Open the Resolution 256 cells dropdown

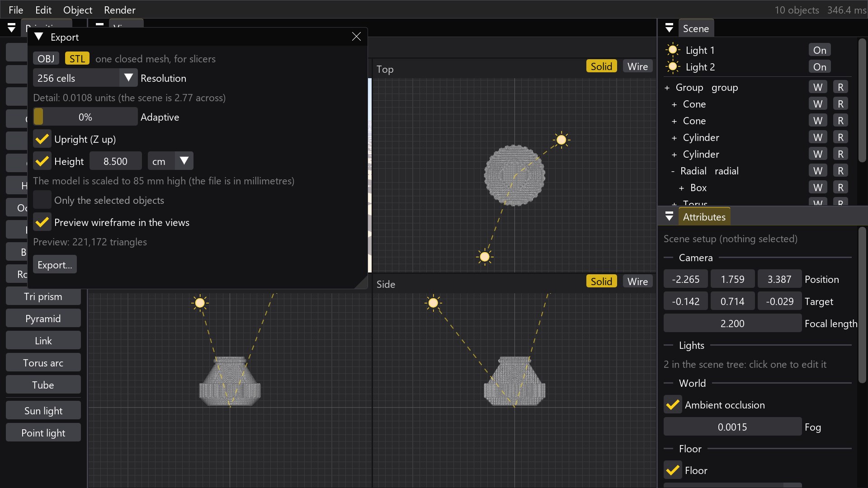tap(85, 78)
